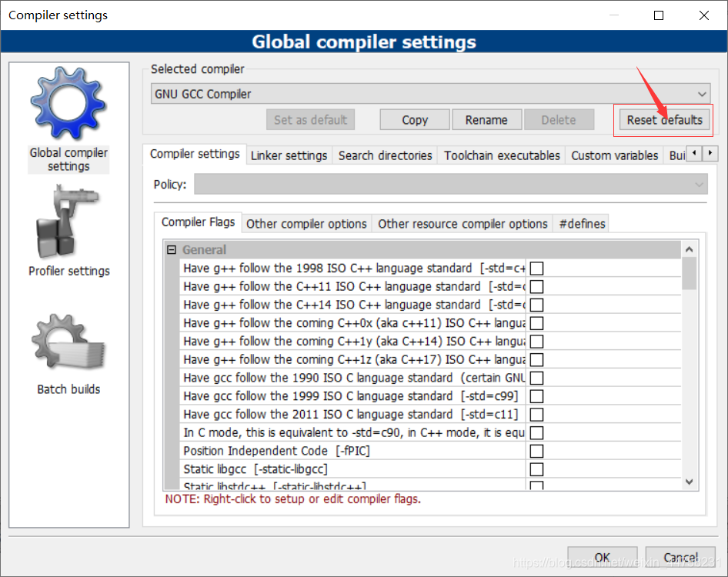Enable the -std=c99 flag checkbox
728x577 pixels.
536,396
